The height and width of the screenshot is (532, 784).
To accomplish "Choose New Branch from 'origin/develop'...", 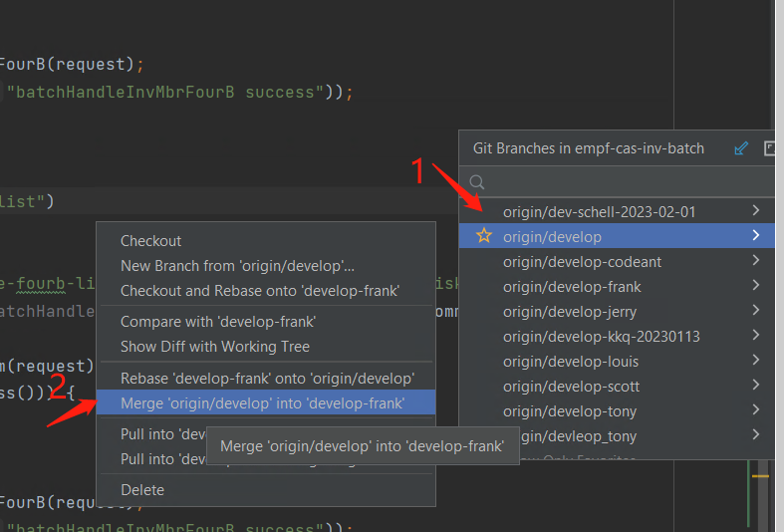I will click(x=266, y=265).
